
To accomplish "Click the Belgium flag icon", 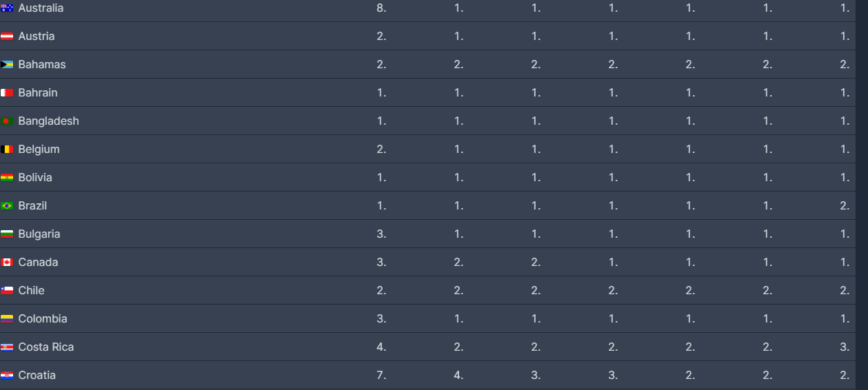I will tap(7, 150).
